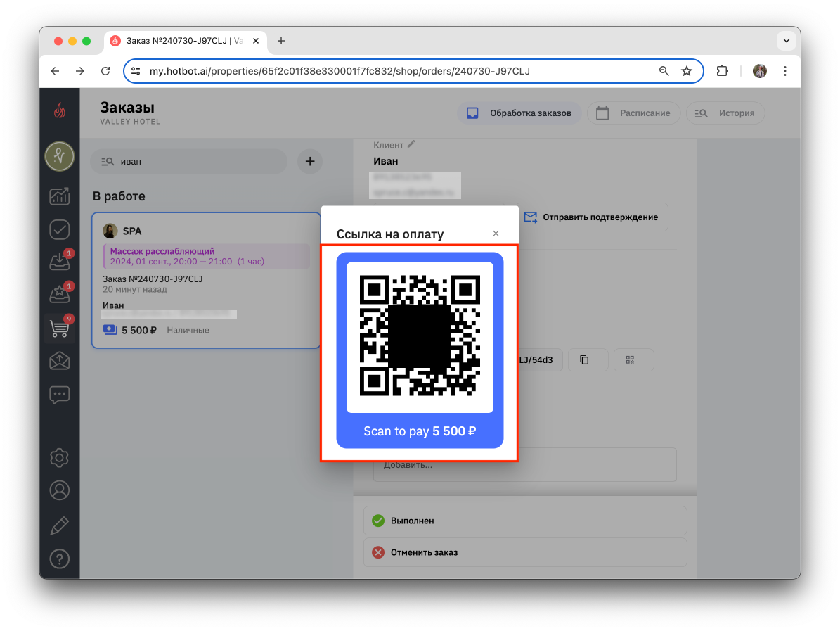Open the analytics chart sidebar icon

click(x=60, y=196)
